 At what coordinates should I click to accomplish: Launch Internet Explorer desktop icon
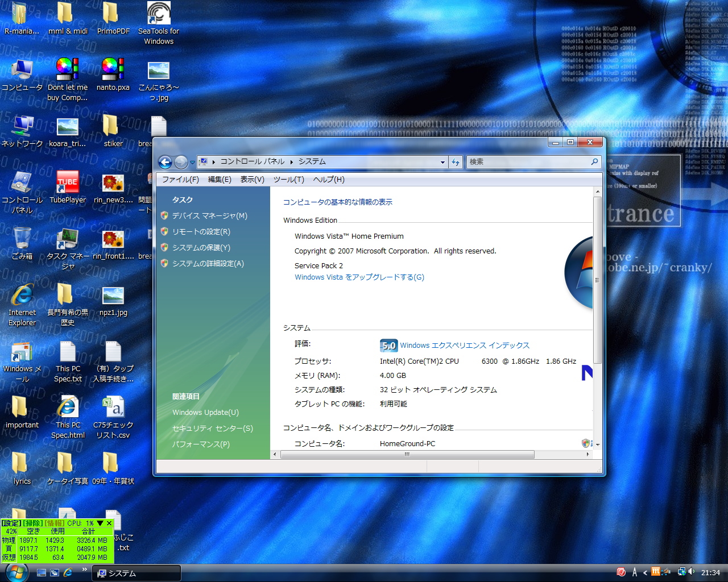[22, 306]
